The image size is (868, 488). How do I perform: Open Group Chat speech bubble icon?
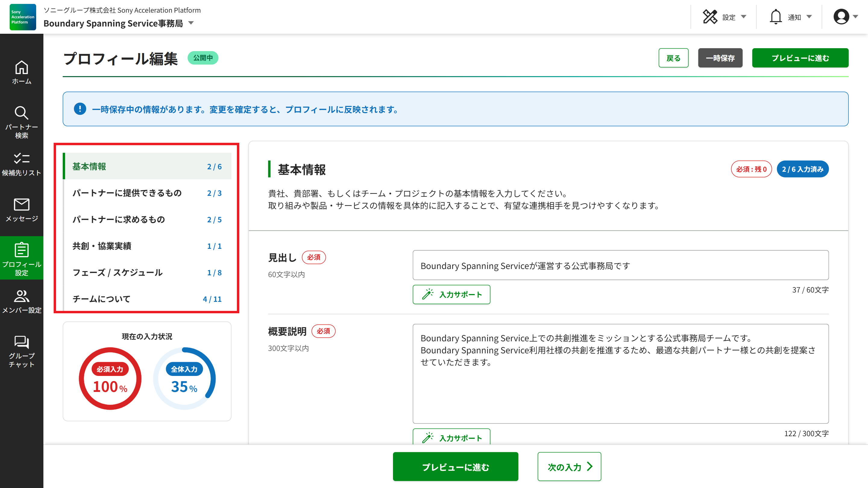point(22,342)
